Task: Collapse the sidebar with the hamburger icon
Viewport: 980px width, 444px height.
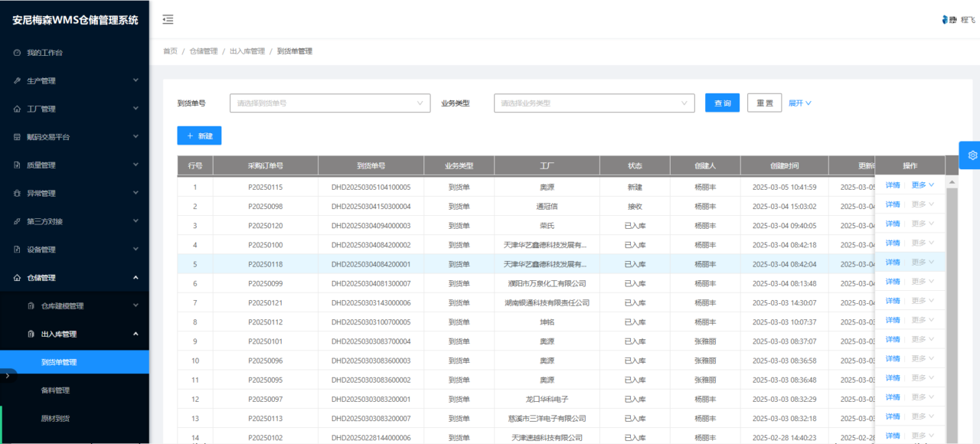Action: click(168, 20)
